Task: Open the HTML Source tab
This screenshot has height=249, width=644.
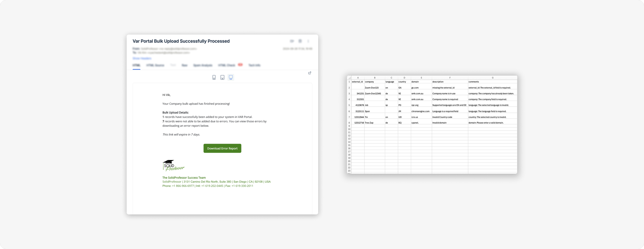Action: [155, 65]
